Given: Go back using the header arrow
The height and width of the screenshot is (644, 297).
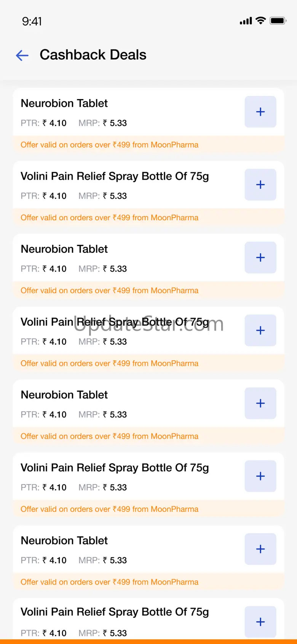Looking at the screenshot, I should (x=22, y=55).
